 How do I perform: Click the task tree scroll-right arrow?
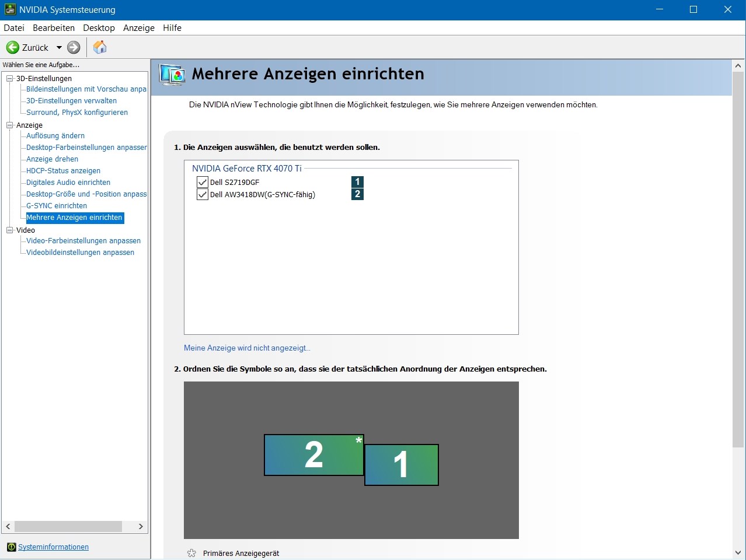(x=141, y=526)
